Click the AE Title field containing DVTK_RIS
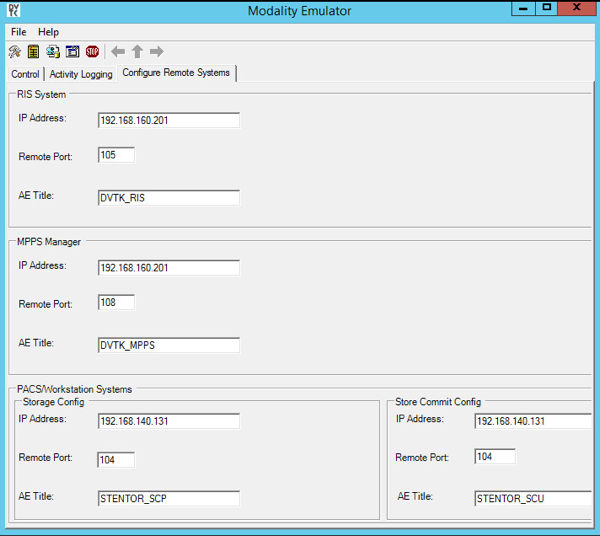Screen dimensions: 600x536 [x=168, y=198]
